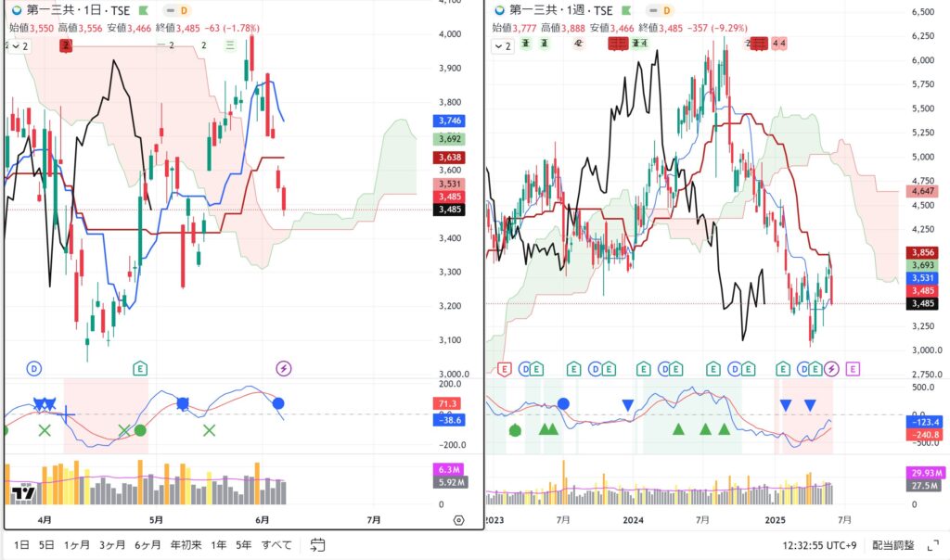
Task: Click the green 3,692 price label
Action: pos(449,139)
